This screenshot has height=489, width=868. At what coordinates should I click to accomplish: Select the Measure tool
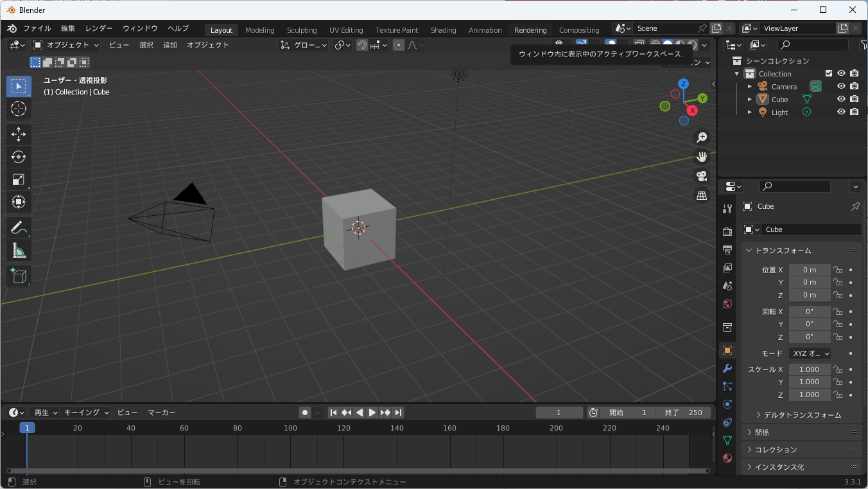click(x=19, y=251)
